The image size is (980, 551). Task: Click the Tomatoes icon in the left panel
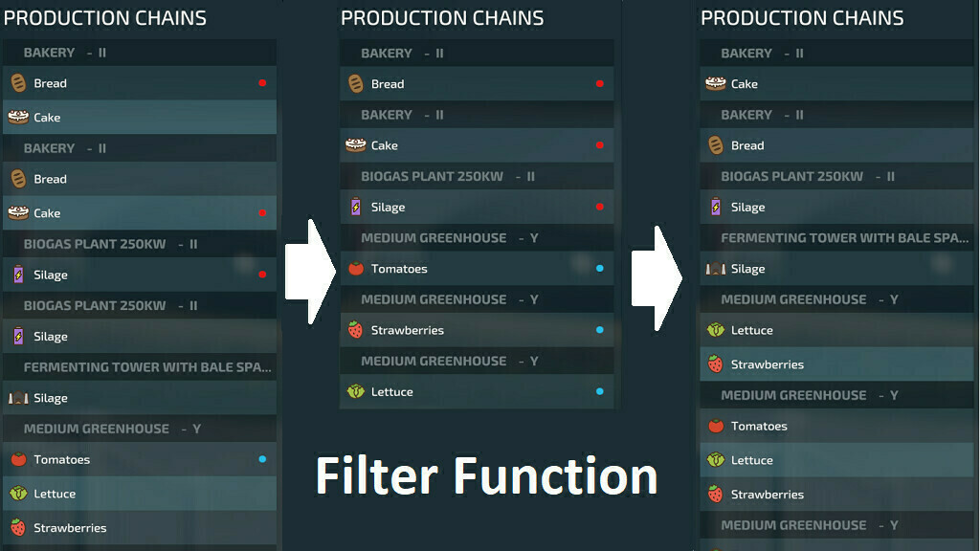tap(18, 459)
